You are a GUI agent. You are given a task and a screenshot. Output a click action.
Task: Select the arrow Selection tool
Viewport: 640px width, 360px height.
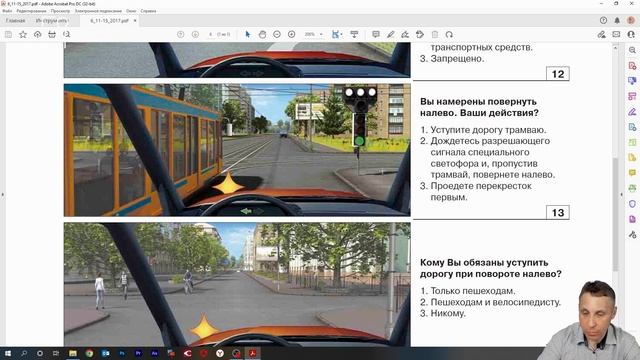click(x=248, y=35)
